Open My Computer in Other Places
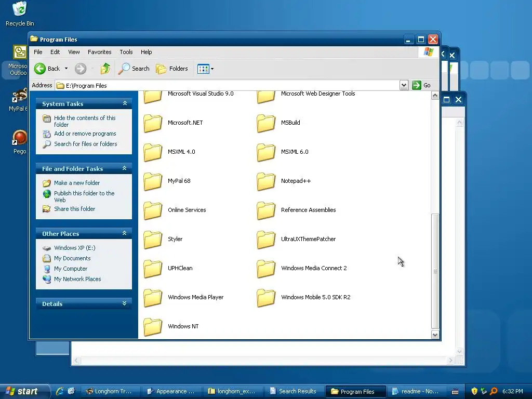 [71, 269]
